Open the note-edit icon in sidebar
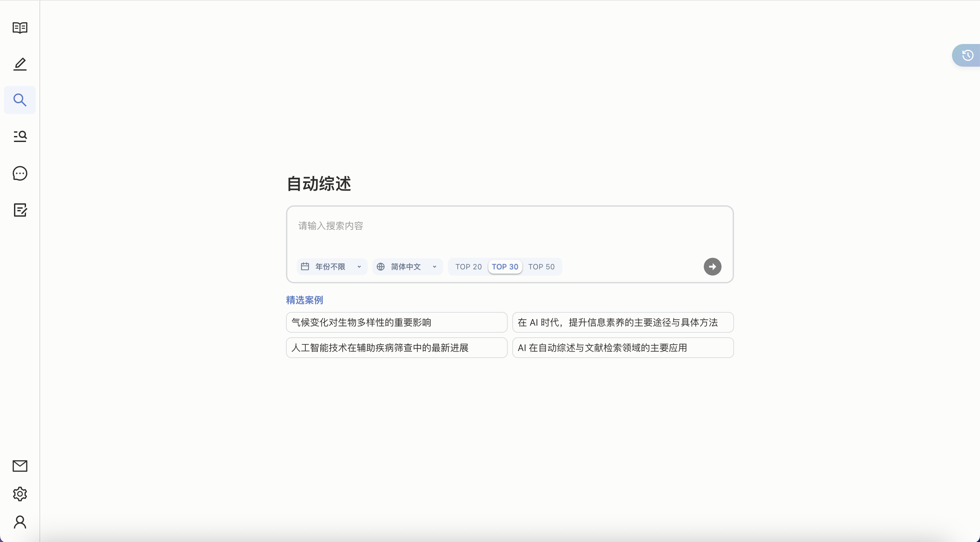This screenshot has height=542, width=980. tap(20, 210)
